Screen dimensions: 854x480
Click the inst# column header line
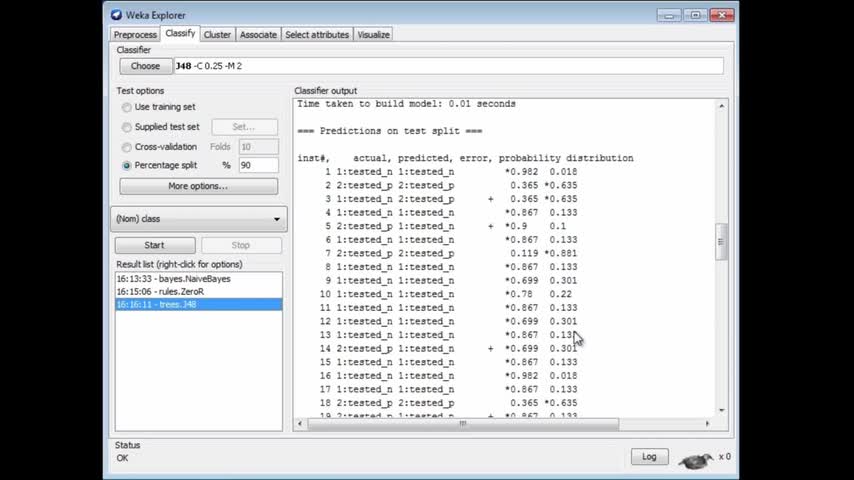tap(465, 159)
